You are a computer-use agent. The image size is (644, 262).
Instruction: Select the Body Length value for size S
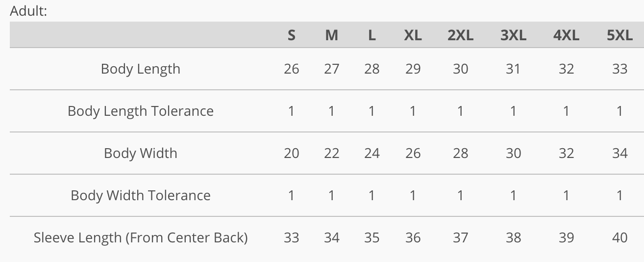[291, 69]
